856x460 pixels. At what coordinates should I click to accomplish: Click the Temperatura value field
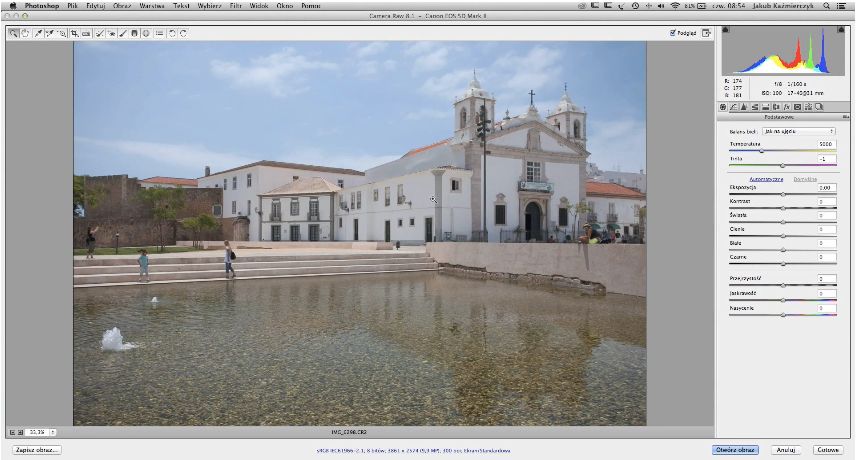[x=827, y=144]
